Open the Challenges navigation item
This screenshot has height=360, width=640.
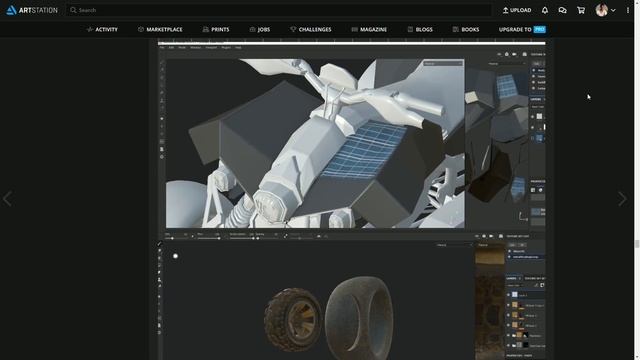pos(311,29)
